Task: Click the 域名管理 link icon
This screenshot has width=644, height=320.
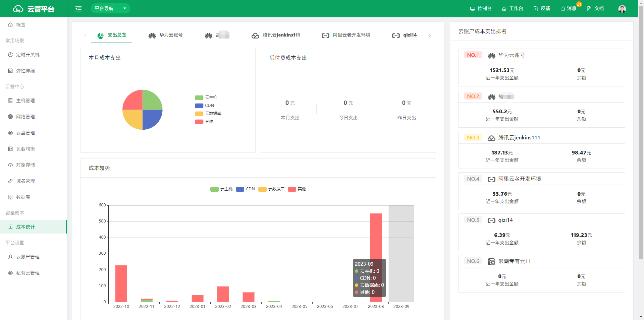Action: [x=10, y=181]
